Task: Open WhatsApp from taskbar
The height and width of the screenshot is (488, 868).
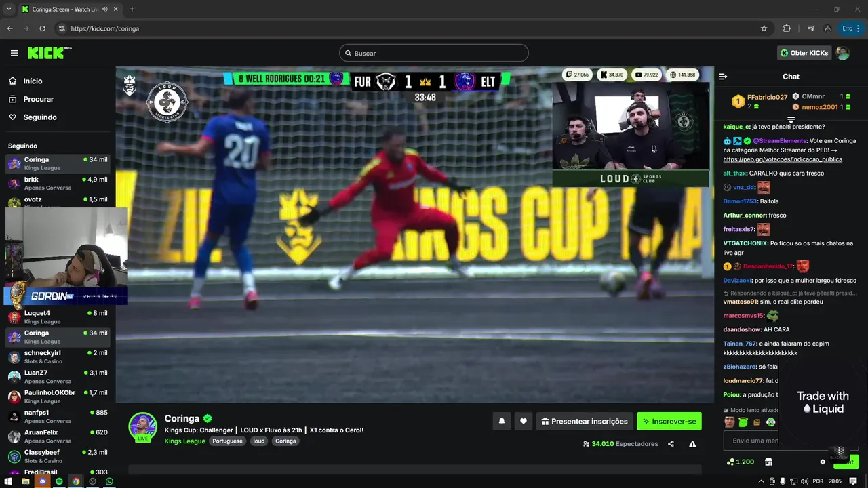Action: click(x=109, y=481)
